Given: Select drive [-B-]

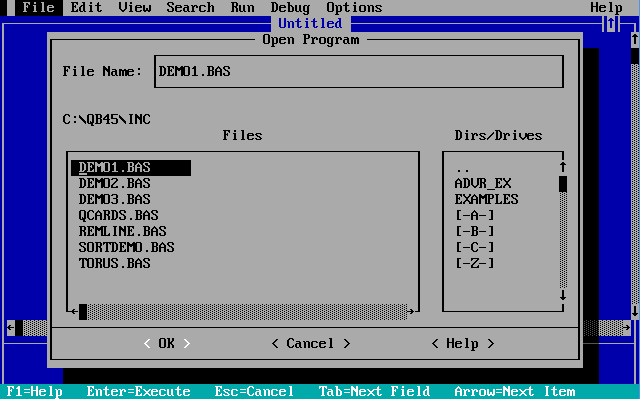Looking at the screenshot, I should pos(475,231).
